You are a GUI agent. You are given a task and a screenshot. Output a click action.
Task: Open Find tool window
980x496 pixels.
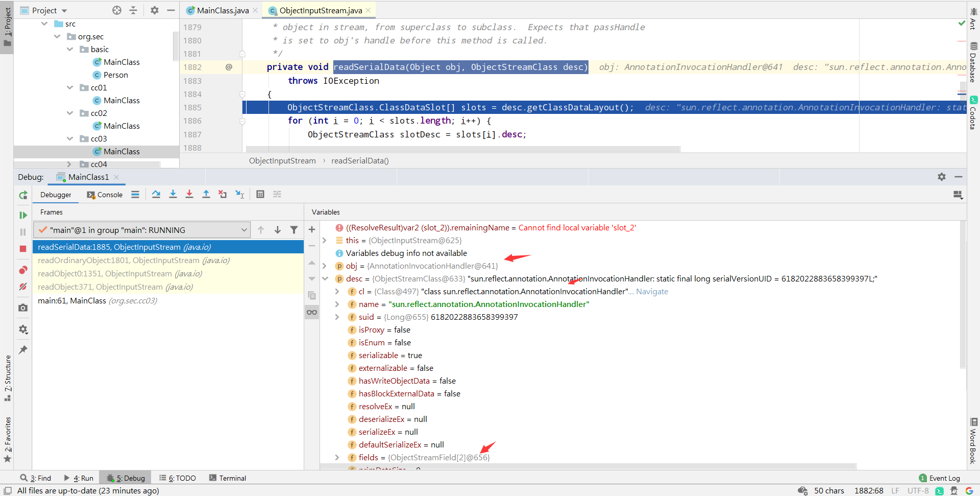pyautogui.click(x=36, y=478)
